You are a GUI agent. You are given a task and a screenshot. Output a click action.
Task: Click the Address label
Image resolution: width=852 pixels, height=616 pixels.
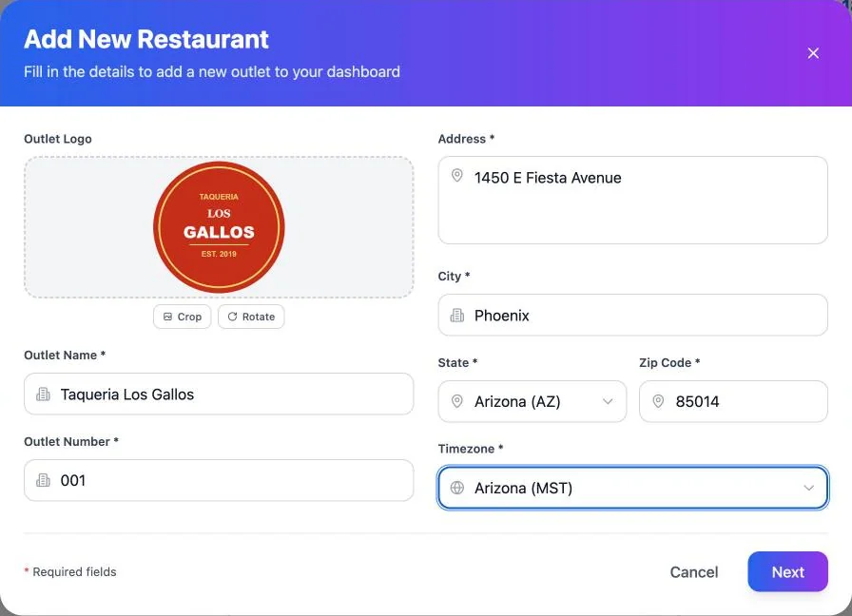pos(466,139)
